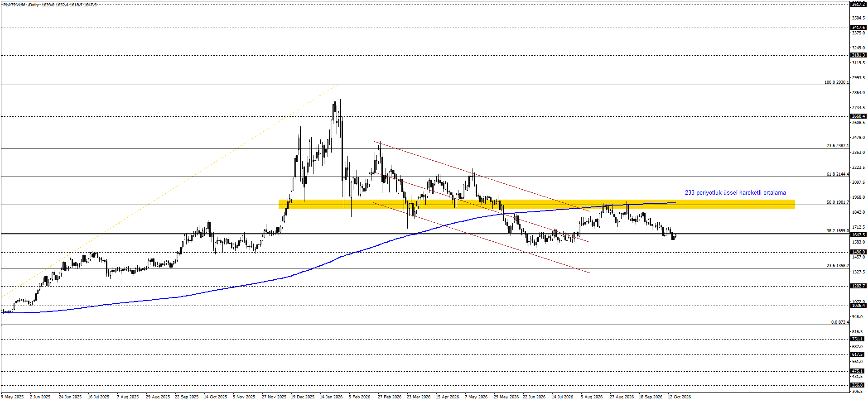The image size is (868, 402).
Task: Select the 2864.0 price scale value
Action: click(x=858, y=93)
